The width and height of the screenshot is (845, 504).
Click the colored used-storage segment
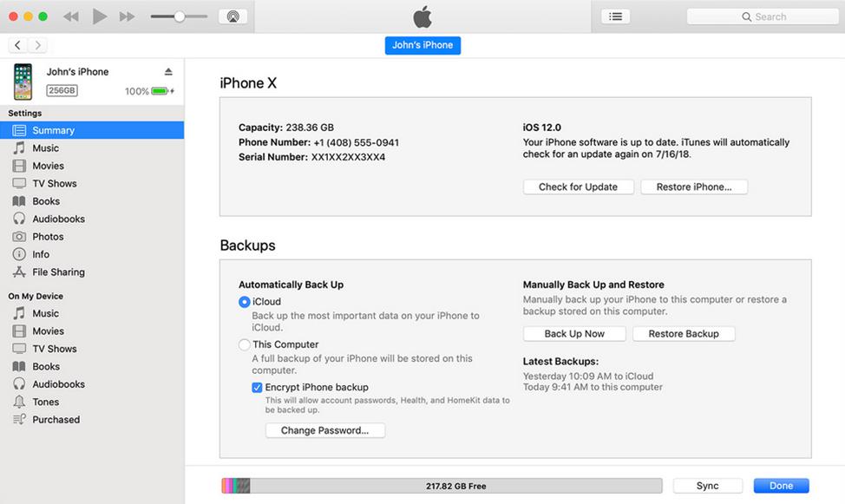(235, 486)
